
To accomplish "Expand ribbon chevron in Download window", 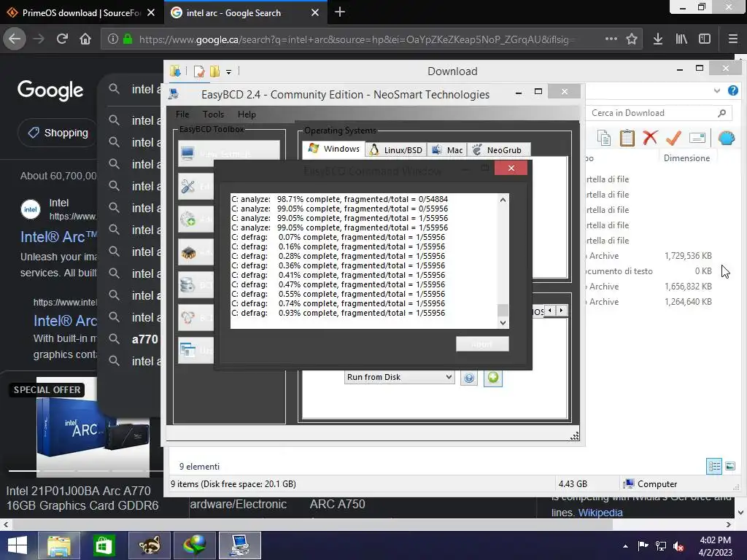I will [x=717, y=90].
